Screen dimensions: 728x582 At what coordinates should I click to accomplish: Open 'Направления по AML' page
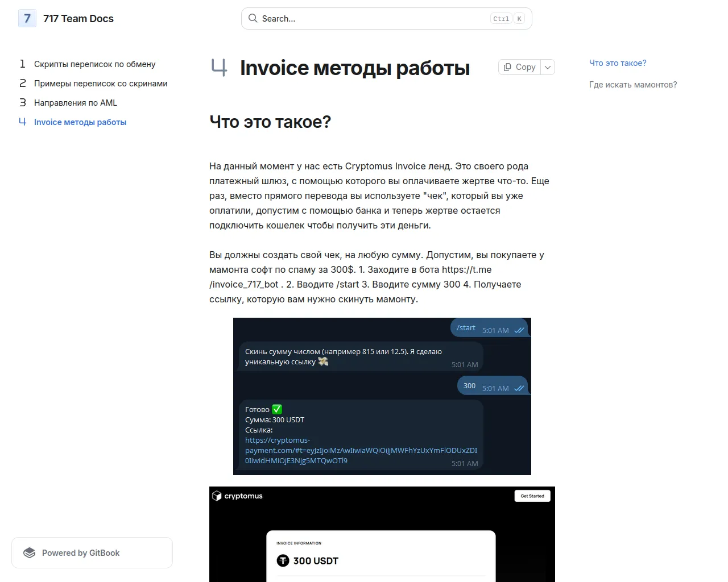coord(76,103)
